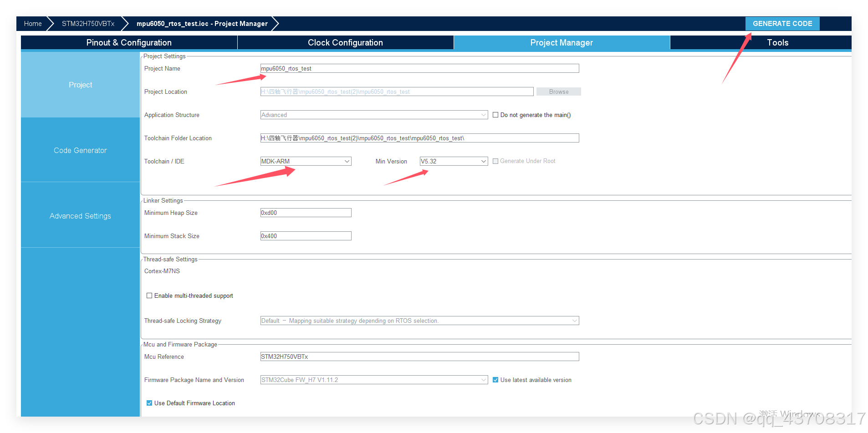Click the Linker Settings group title
Viewport: 868px width, 433px height.
163,200
